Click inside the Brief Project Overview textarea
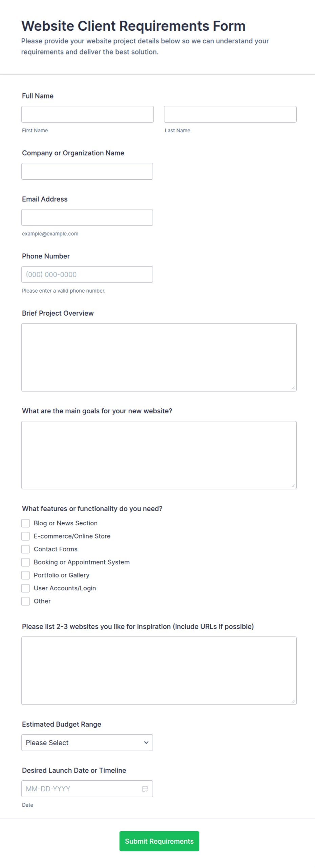This screenshot has width=315, height=868. (159, 357)
